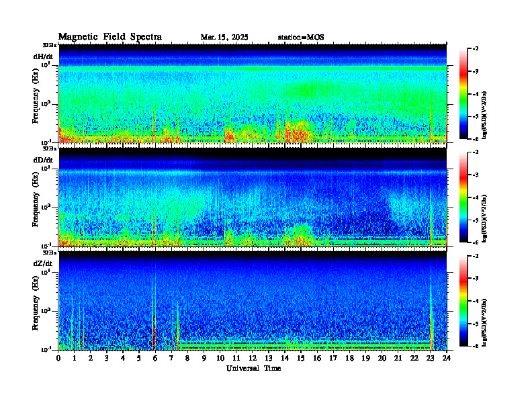Click the hour "23" tick label
Screen dimensions: 532x411
(431, 358)
